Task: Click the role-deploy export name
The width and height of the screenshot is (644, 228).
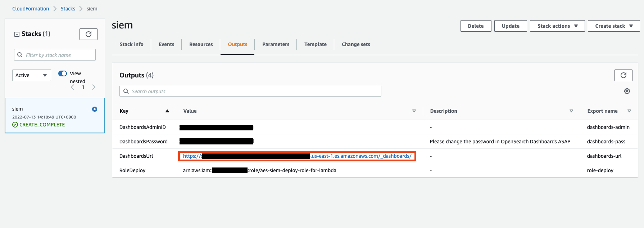Action: [x=600, y=170]
